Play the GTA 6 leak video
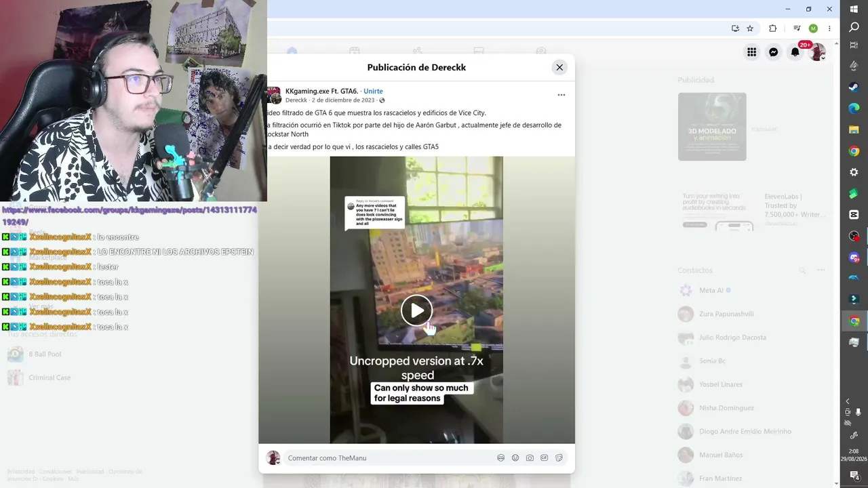Viewport: 868px width, 488px height. pyautogui.click(x=416, y=310)
